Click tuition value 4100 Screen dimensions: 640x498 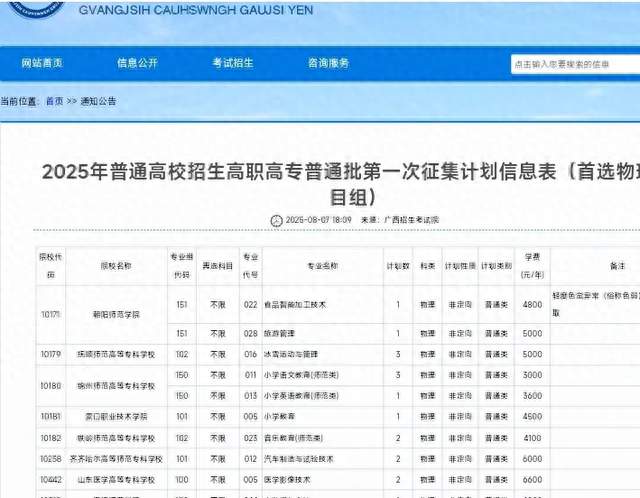tap(532, 438)
